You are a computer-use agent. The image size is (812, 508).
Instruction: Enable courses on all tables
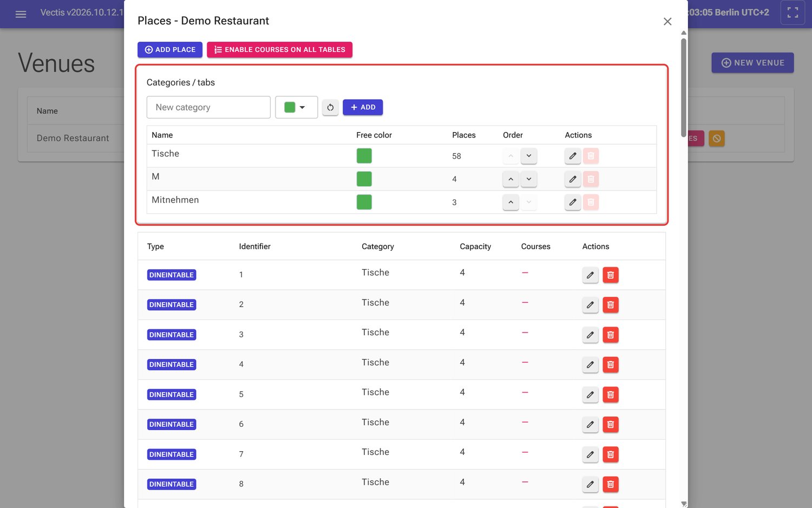[279, 49]
